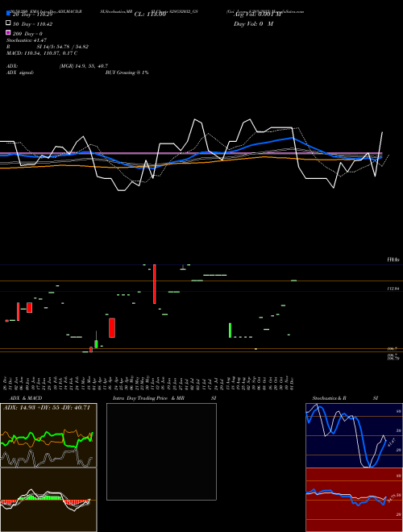Open the empty Intra Day Trading Price panel
This screenshot has width=403, height=532.
click(161, 451)
